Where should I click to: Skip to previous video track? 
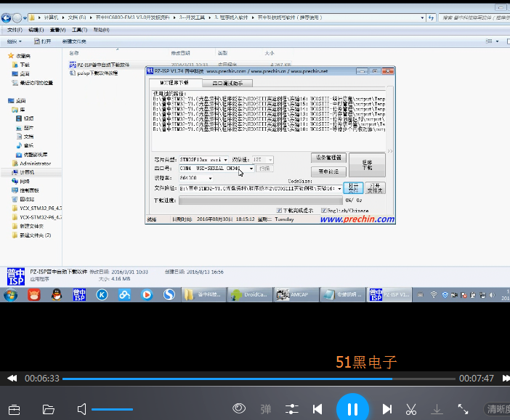click(x=317, y=409)
